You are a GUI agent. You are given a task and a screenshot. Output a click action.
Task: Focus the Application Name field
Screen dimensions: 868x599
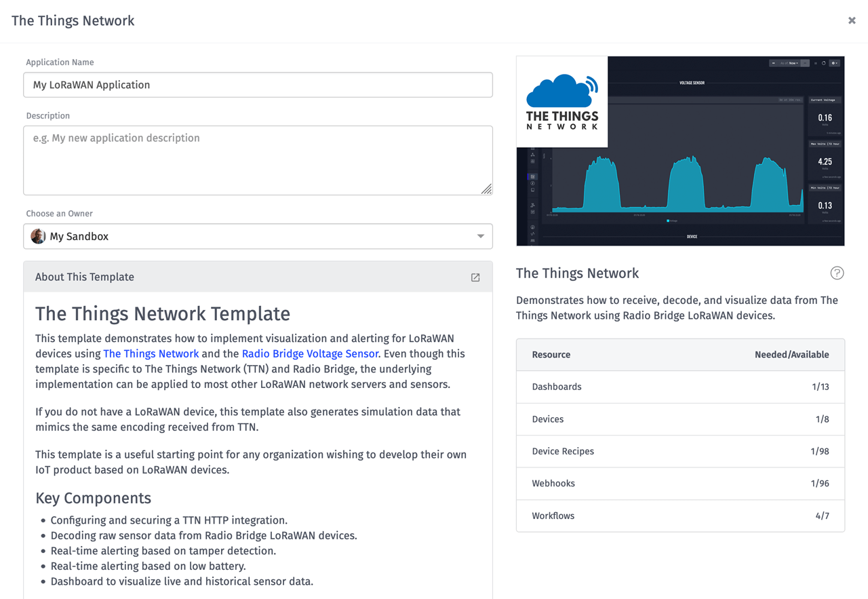coord(258,85)
